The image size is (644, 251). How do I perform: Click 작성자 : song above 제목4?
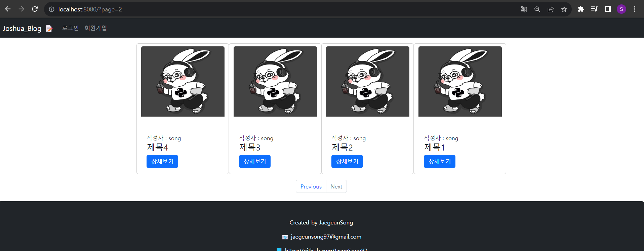click(x=164, y=138)
